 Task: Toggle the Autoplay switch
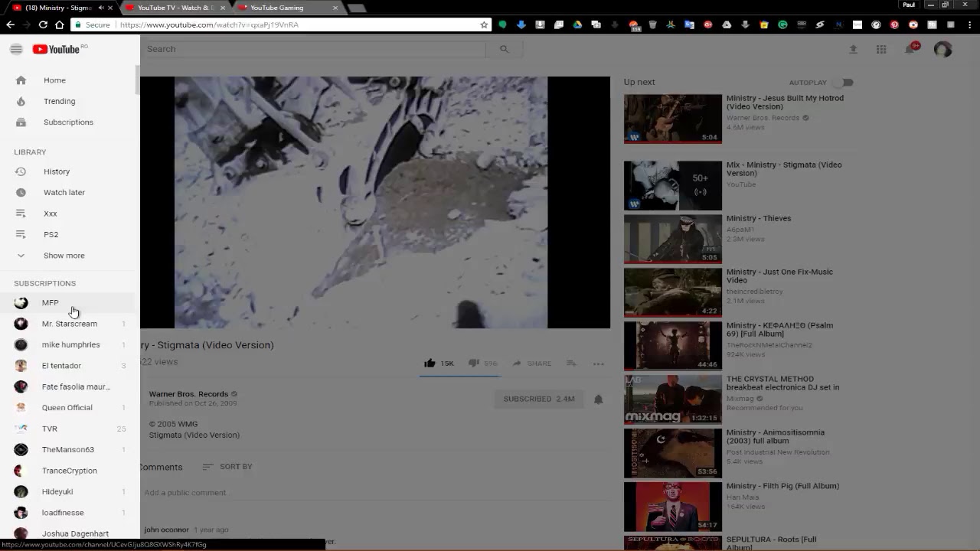(x=843, y=83)
